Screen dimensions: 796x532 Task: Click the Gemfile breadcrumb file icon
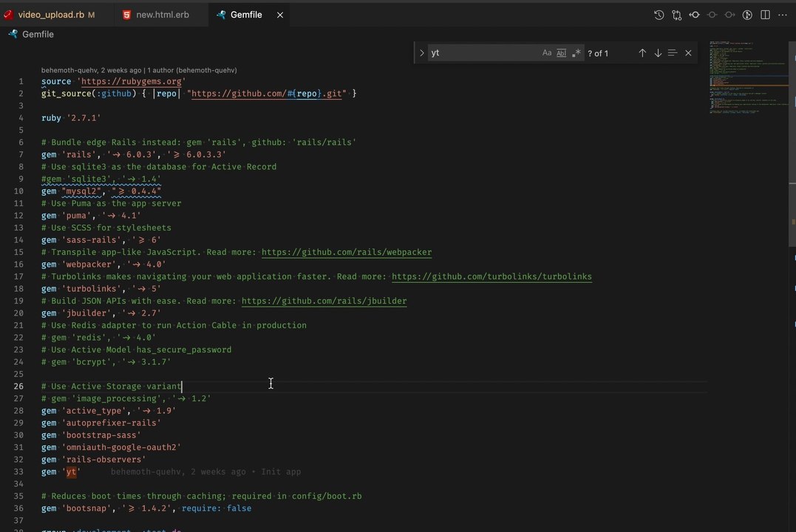click(13, 34)
